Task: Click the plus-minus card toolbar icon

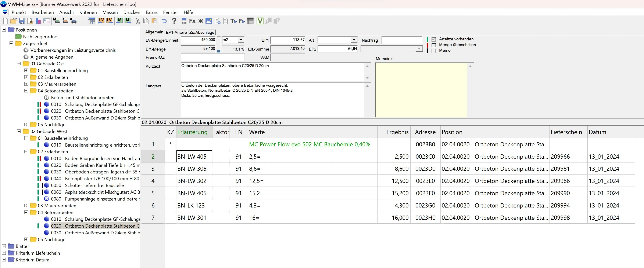Action: tap(47, 21)
